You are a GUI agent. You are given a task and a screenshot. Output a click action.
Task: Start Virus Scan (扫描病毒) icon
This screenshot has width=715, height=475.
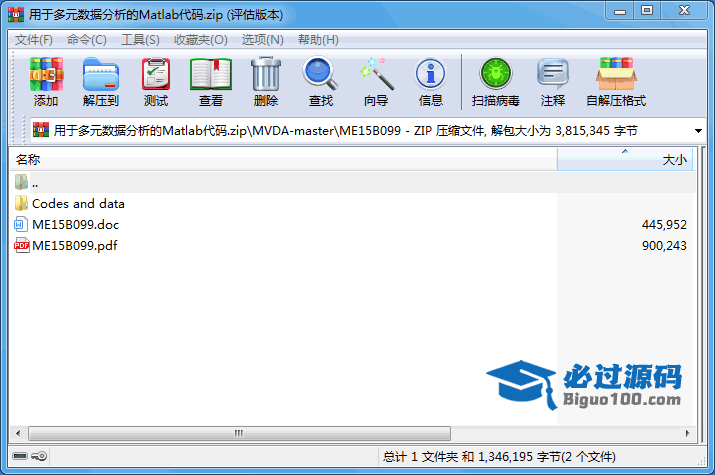(496, 73)
